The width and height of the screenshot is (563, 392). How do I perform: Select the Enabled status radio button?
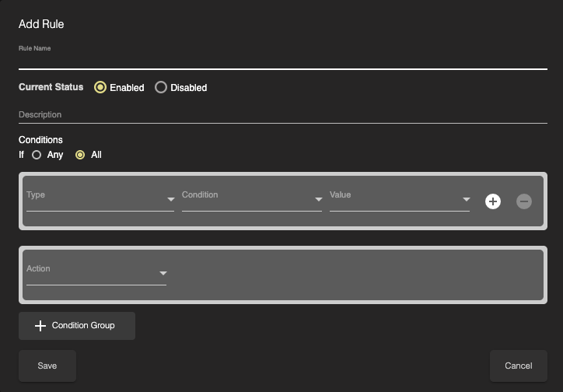(x=100, y=88)
